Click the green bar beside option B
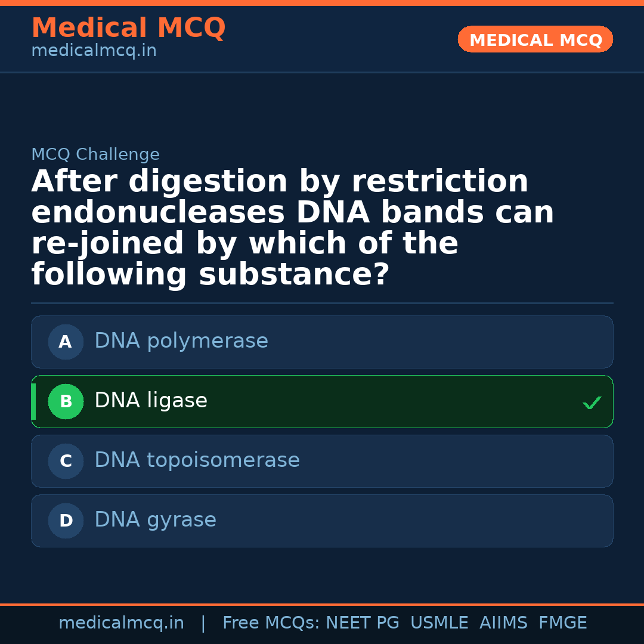644x644 pixels. [33, 402]
